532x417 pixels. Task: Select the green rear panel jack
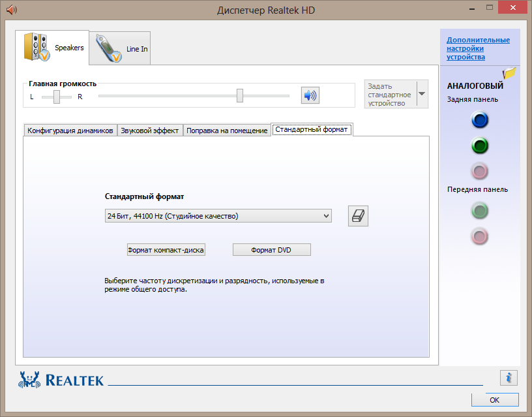(479, 146)
